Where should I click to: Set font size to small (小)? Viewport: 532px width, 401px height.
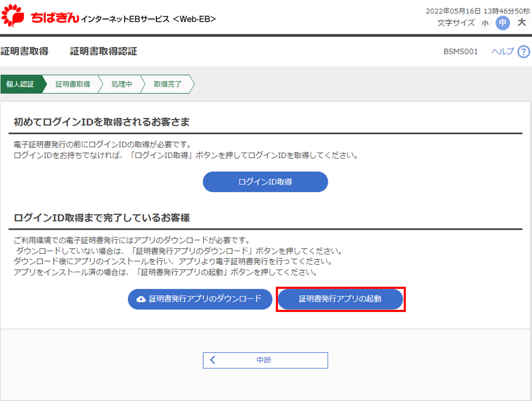(x=485, y=23)
